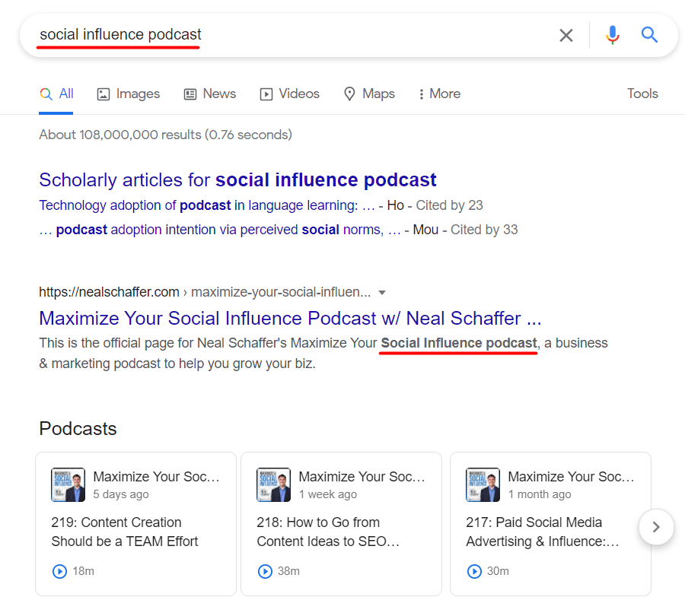Viewport: 685px width, 616px height.
Task: Play the 18m episode 219
Action: (59, 571)
